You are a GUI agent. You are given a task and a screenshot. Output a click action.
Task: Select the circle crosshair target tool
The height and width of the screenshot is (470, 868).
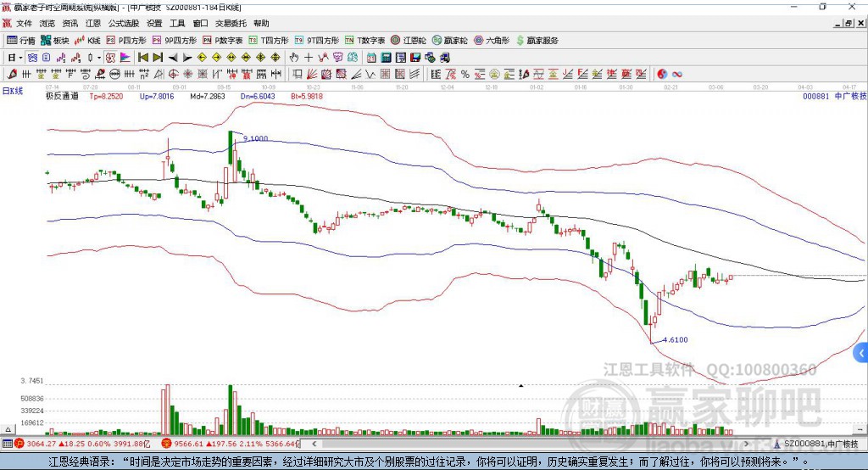click(173, 75)
